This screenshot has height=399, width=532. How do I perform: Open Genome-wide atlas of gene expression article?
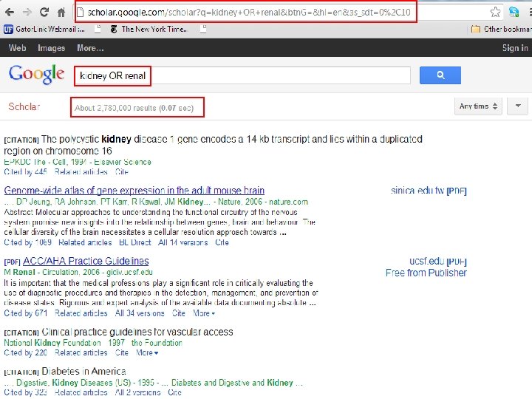pyautogui.click(x=134, y=191)
